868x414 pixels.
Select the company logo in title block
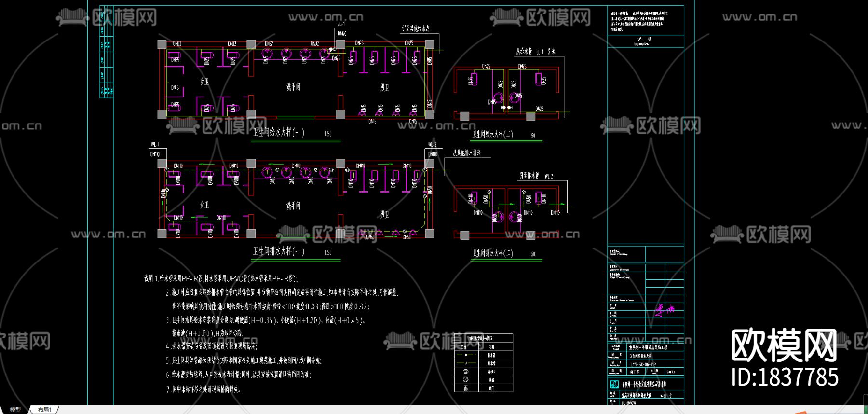click(614, 384)
